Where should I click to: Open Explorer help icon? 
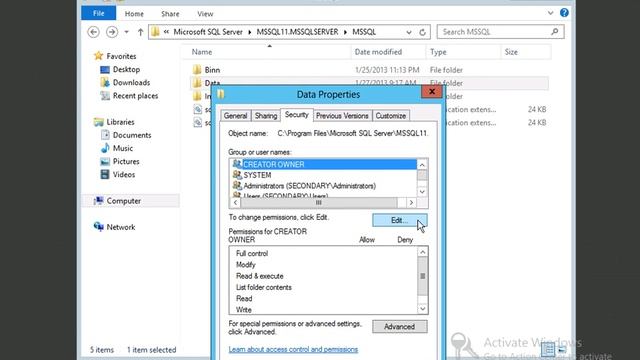pos(564,13)
